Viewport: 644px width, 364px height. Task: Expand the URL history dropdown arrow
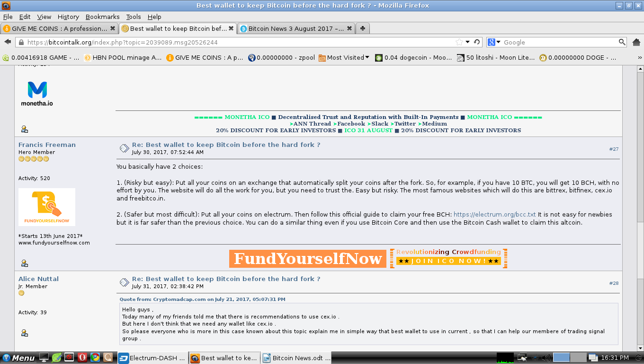468,42
